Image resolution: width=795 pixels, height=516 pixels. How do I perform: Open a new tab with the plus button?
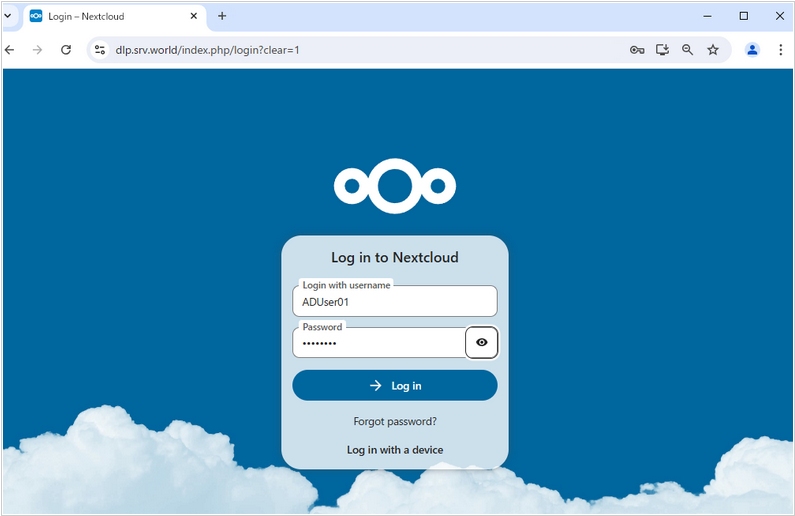click(x=222, y=16)
